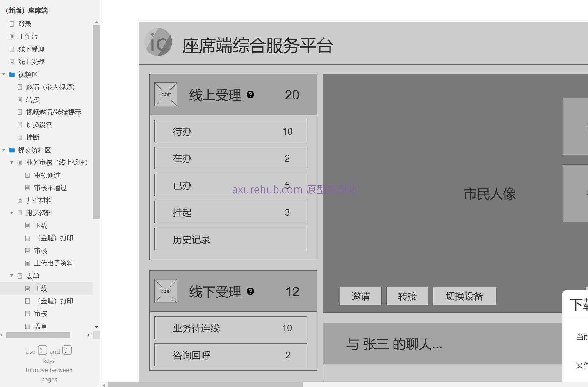The width and height of the screenshot is (588, 387).
Task: Open the help "?" icon next to 线上受理
Action: [x=251, y=95]
